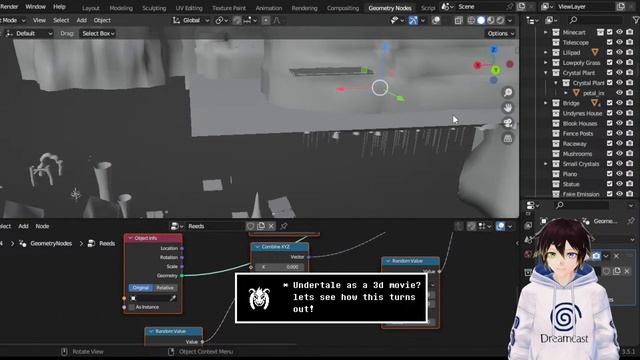Expand the Lilipad collection
This screenshot has height=360, width=640.
tap(546, 52)
